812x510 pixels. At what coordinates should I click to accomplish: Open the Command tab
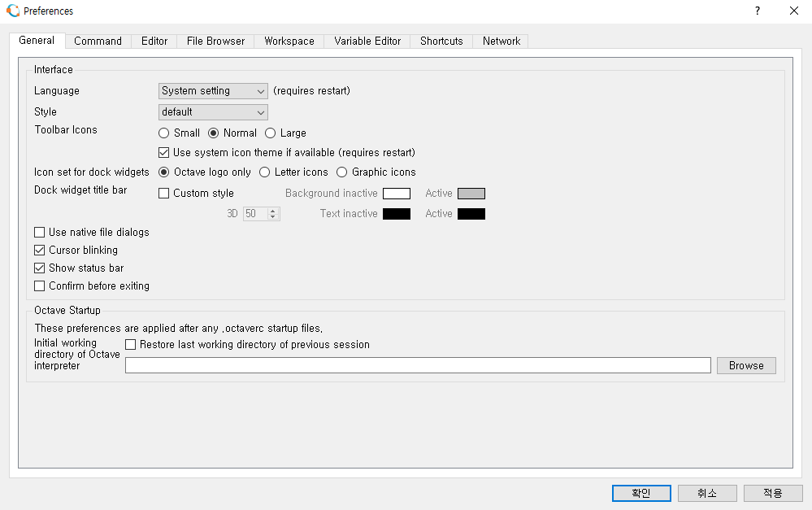[x=98, y=41]
